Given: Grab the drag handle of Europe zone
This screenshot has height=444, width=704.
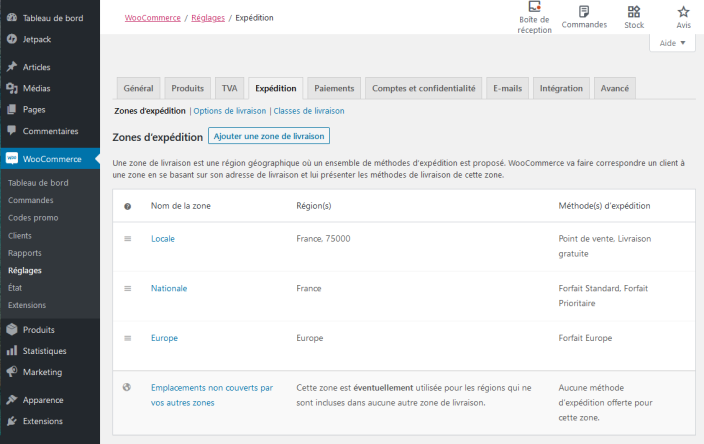Looking at the screenshot, I should pyautogui.click(x=128, y=338).
